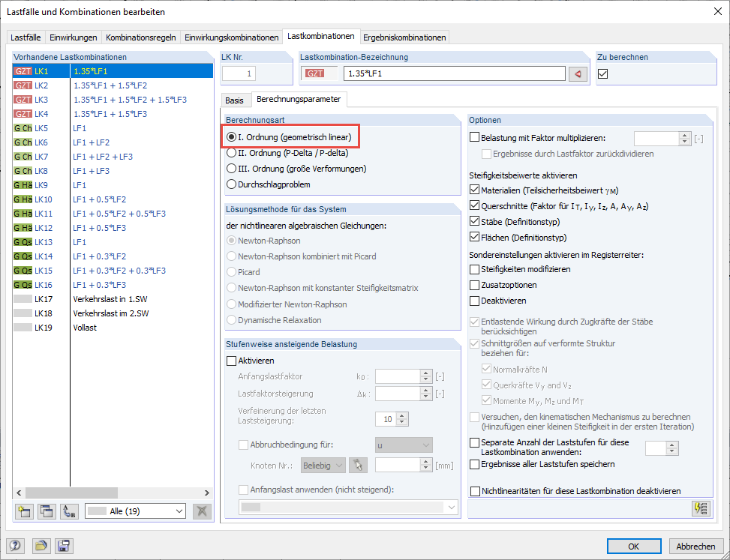The width and height of the screenshot is (730, 560).
Task: Enable Zusatzoptionen checkbox
Action: point(474,285)
